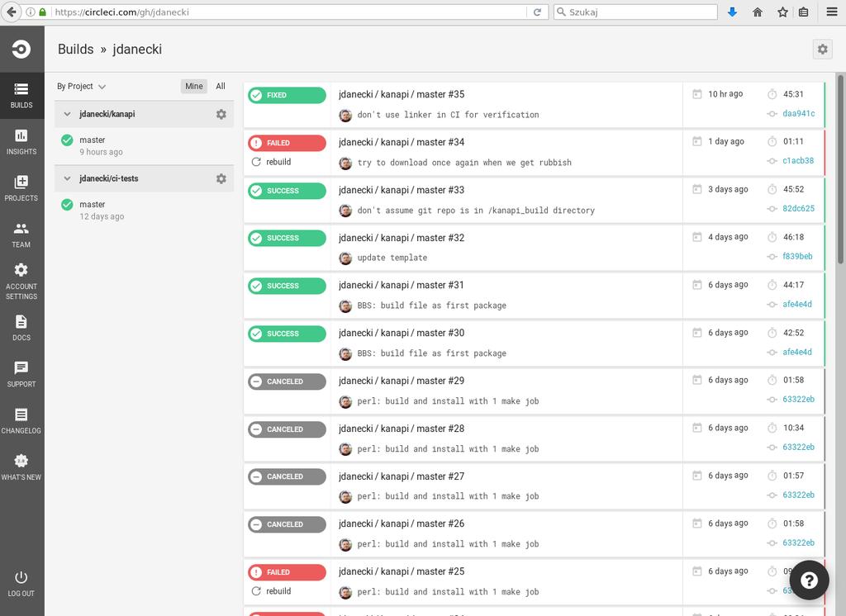Select master branch under jdanecki/ci-tests
Screen dimensions: 846x616
coord(93,205)
